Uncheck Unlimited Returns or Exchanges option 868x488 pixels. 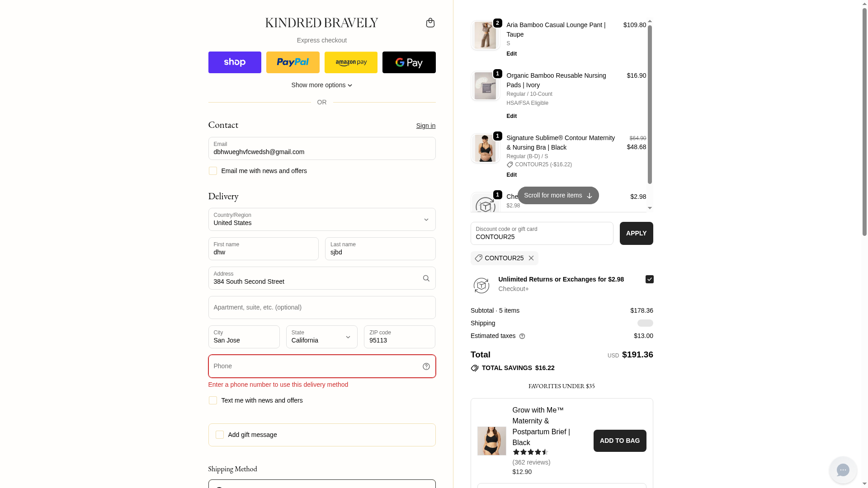click(649, 279)
